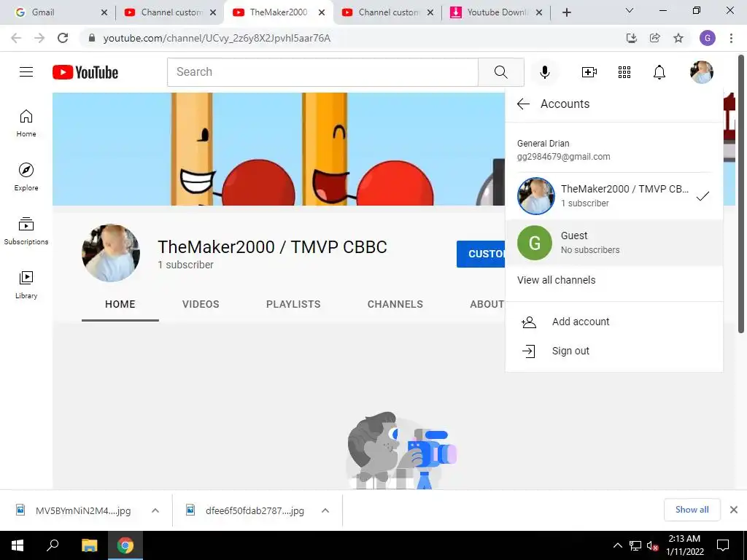Show hidden system tray icons
The image size is (747, 560).
coord(617,545)
